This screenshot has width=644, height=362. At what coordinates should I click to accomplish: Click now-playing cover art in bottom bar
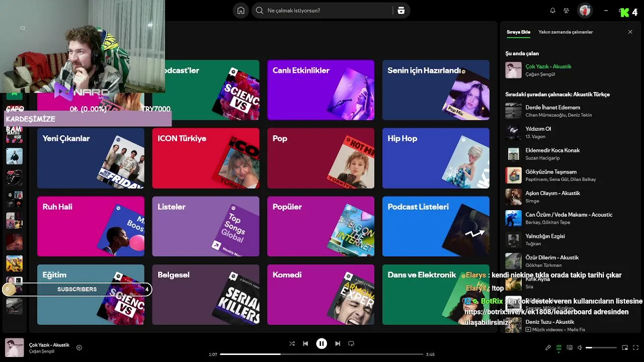click(15, 347)
